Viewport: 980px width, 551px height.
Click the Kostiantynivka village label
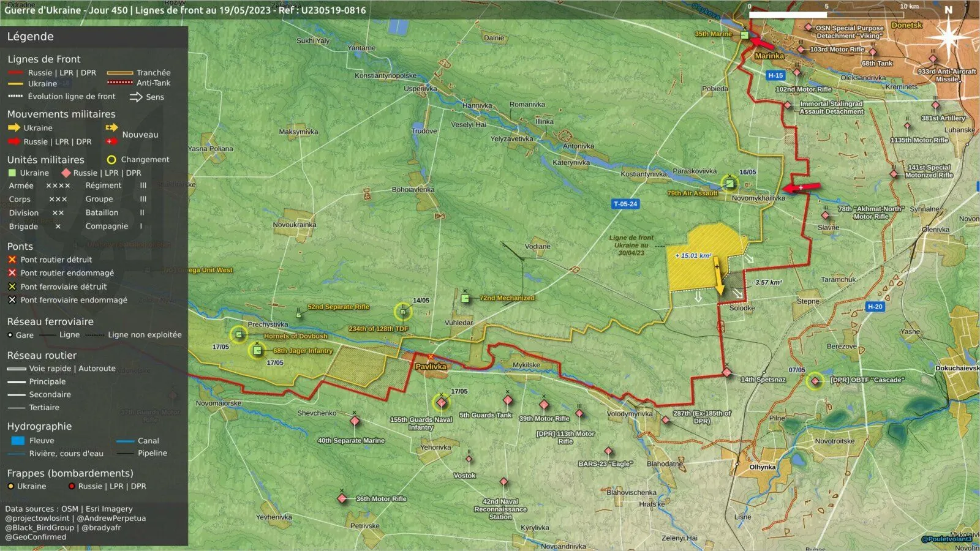(x=644, y=174)
